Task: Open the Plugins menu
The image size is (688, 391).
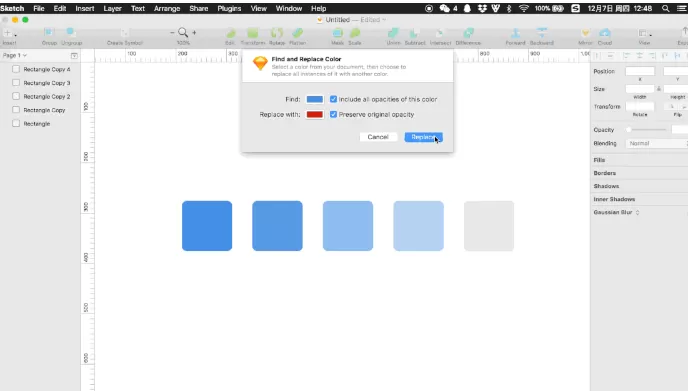Action: (229, 8)
